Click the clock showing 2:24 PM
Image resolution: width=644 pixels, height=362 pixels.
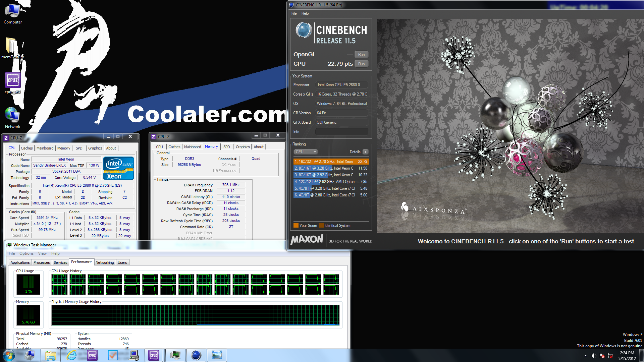click(x=627, y=353)
